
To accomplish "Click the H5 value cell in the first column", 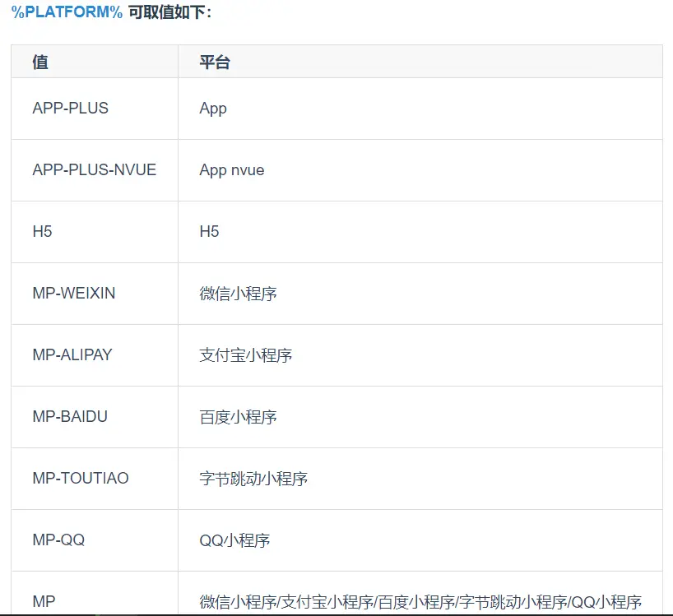I will point(95,232).
